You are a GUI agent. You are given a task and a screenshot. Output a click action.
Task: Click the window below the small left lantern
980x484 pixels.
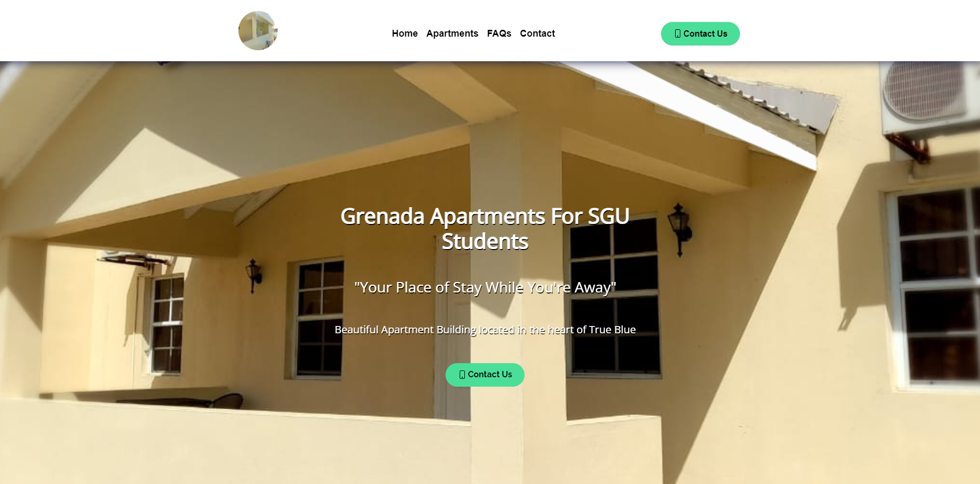[319, 319]
